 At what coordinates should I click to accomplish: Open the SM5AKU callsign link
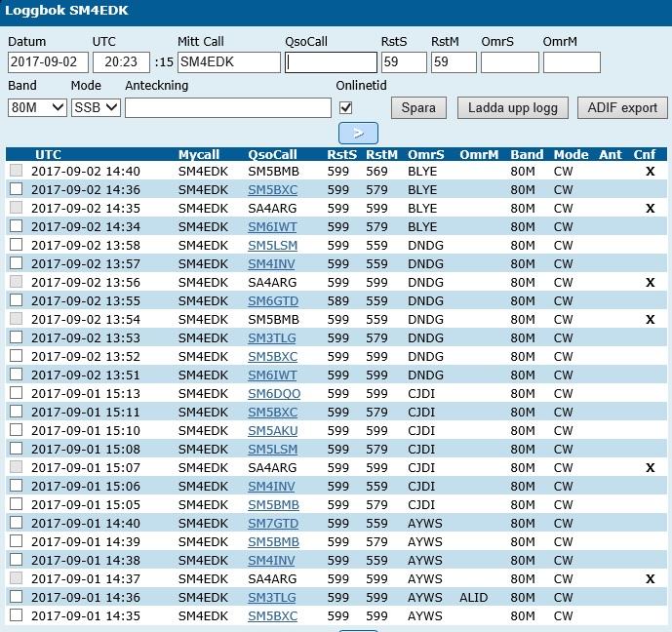(x=272, y=430)
